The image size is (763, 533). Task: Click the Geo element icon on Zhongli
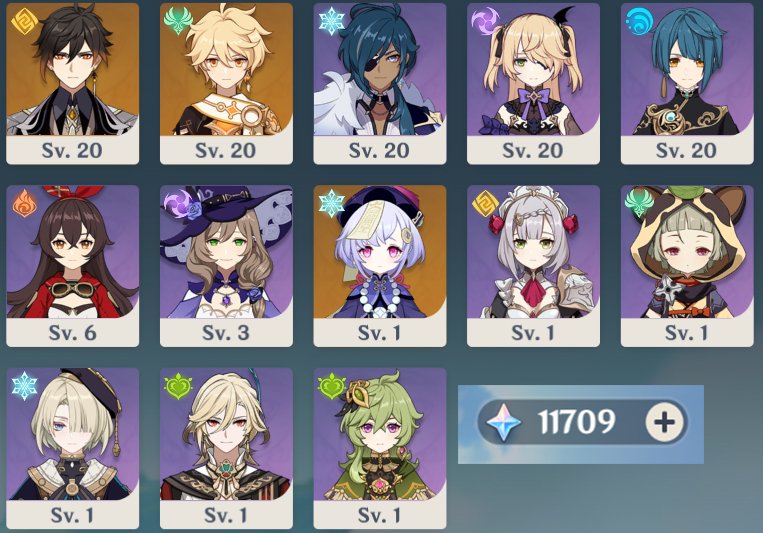tap(24, 21)
